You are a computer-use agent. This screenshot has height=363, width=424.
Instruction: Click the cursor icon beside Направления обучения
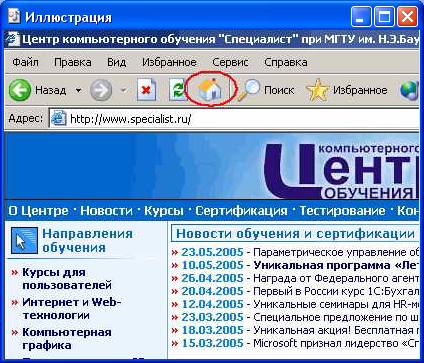24,240
